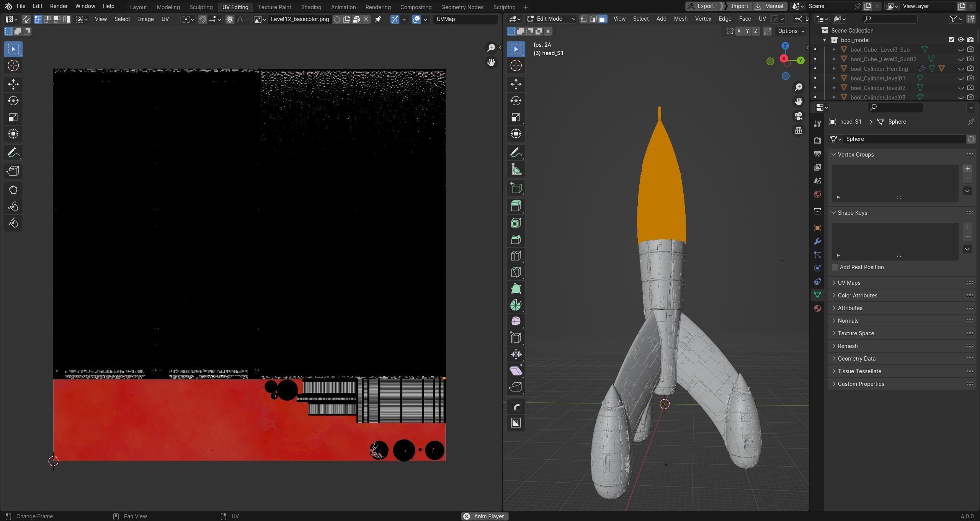Viewport: 980px width, 521px height.
Task: Select the Spin tool icon
Action: pyautogui.click(x=516, y=305)
